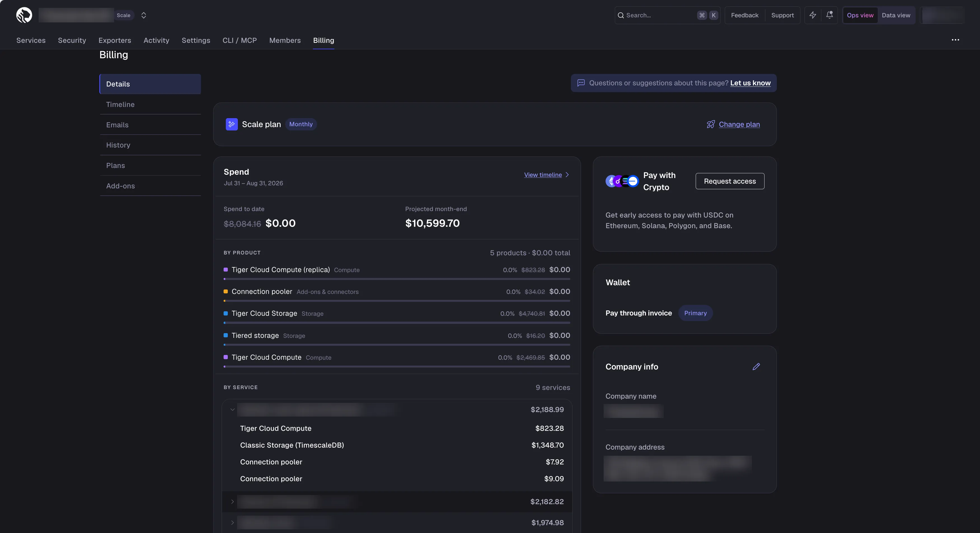Screen dimensions: 980x533
Task: Open the Support button
Action: pos(782,15)
